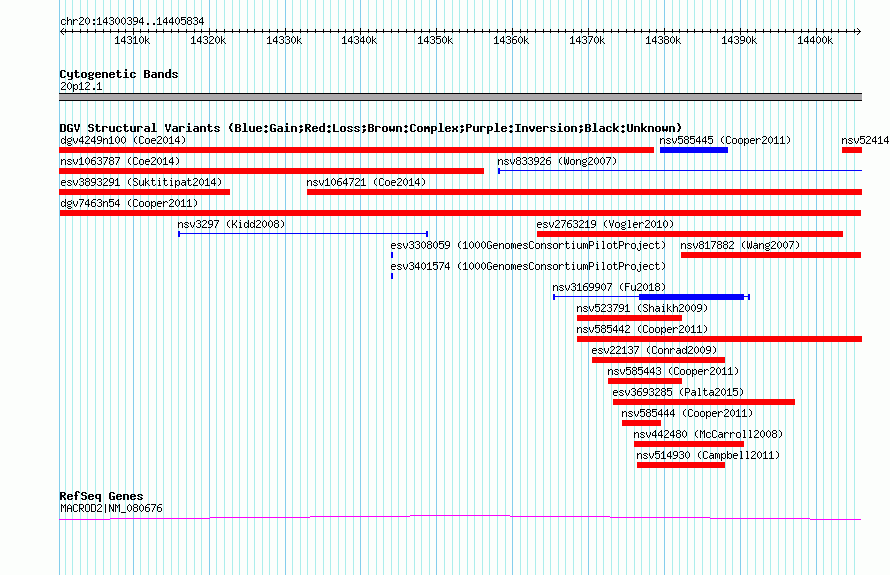890x575 pixels.
Task: Open the esv3693285 (Palta2015) variant
Action: (x=704, y=402)
